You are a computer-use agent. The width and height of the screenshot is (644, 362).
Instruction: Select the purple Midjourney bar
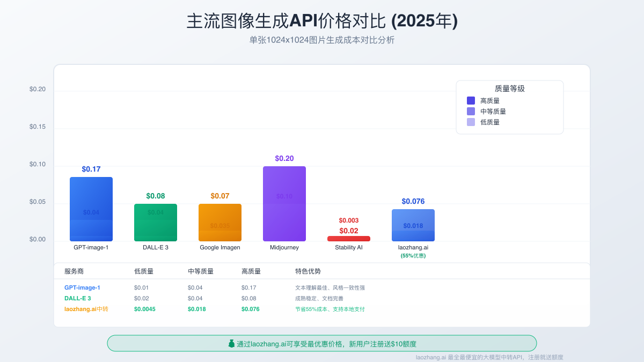coord(284,204)
